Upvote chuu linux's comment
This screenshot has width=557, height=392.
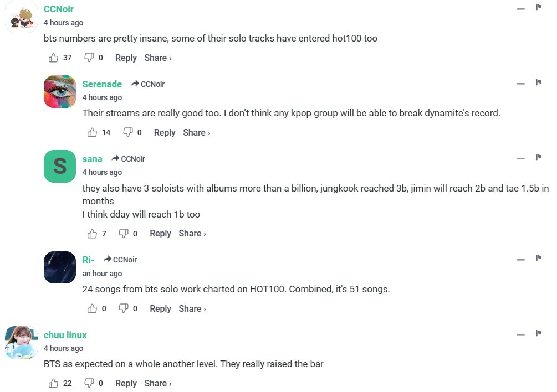(54, 383)
